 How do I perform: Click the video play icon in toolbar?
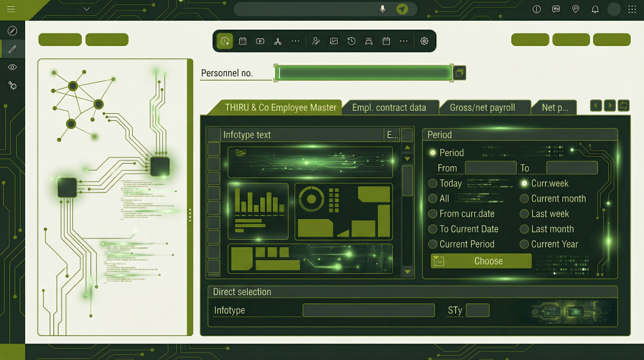click(x=260, y=41)
